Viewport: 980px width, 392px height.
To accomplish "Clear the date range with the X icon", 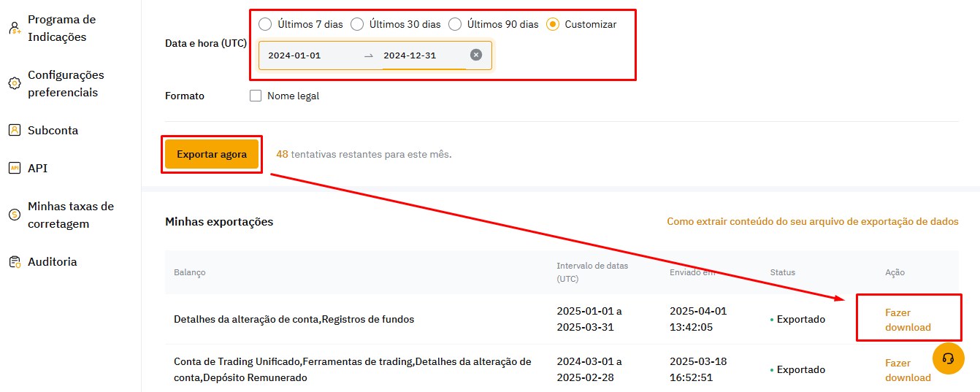I will click(x=476, y=55).
